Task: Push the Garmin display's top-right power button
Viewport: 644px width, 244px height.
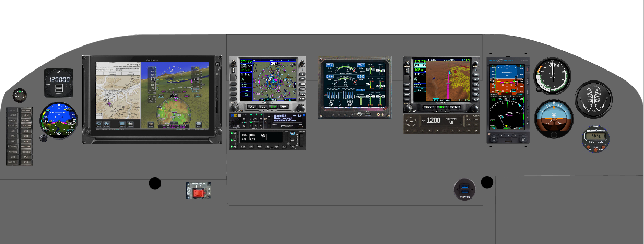Action: tap(217, 64)
